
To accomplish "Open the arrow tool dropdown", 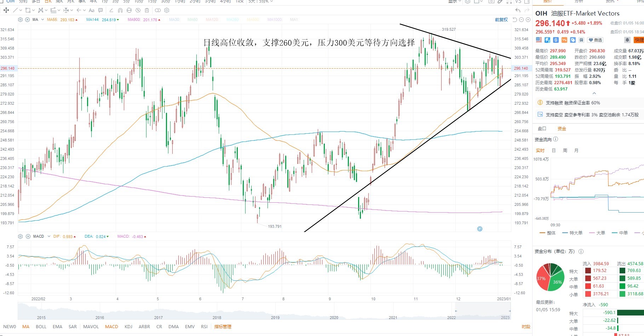I will 84,10.
